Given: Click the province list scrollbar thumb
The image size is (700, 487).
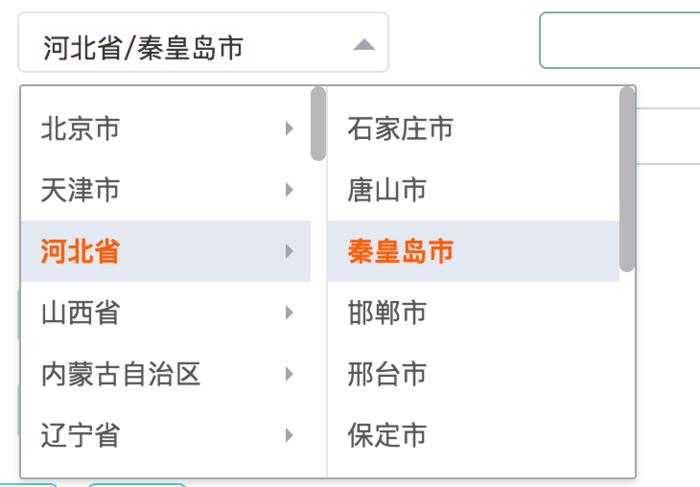Looking at the screenshot, I should tap(318, 124).
